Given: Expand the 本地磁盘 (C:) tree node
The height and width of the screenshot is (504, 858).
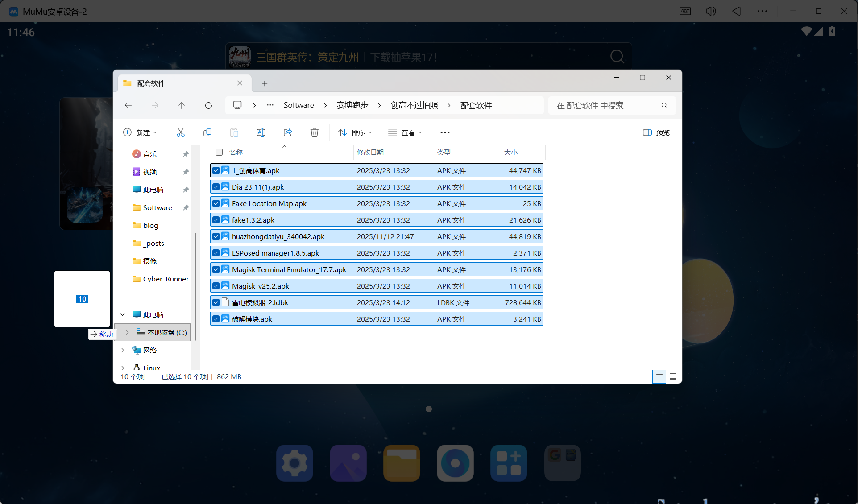Looking at the screenshot, I should 127,332.
